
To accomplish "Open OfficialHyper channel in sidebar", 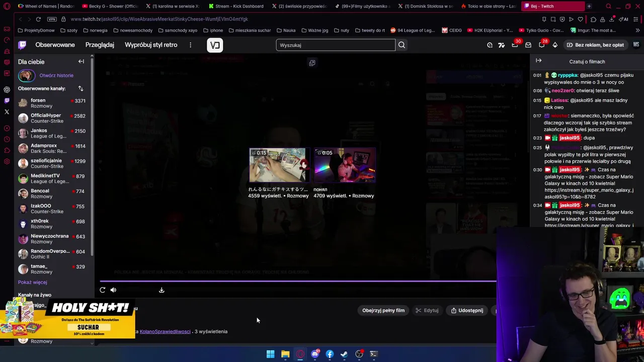I will pyautogui.click(x=52, y=118).
